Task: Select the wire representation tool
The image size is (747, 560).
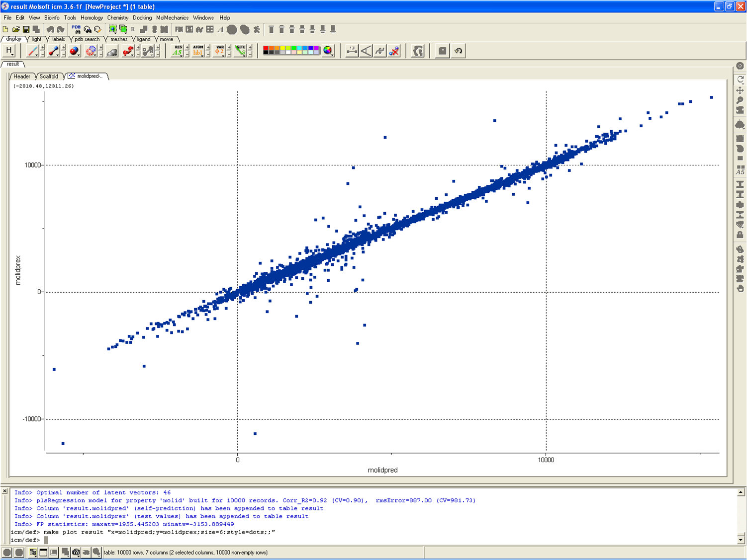Action: [x=32, y=51]
